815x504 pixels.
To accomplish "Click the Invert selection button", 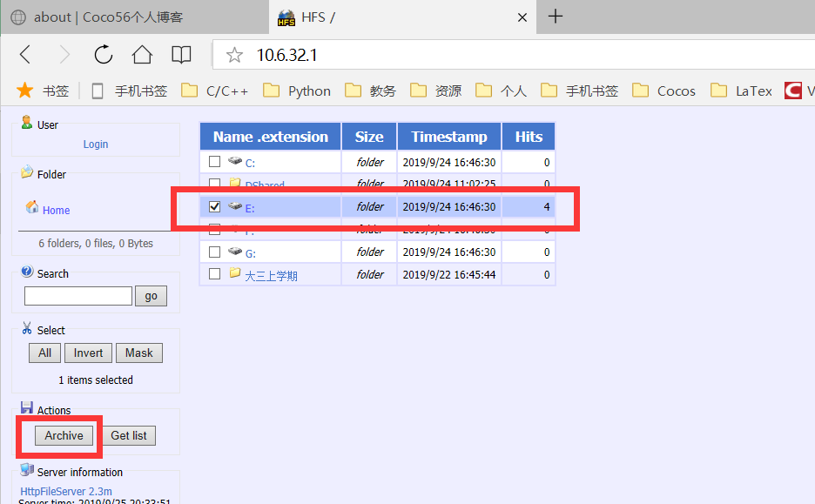I will click(87, 353).
